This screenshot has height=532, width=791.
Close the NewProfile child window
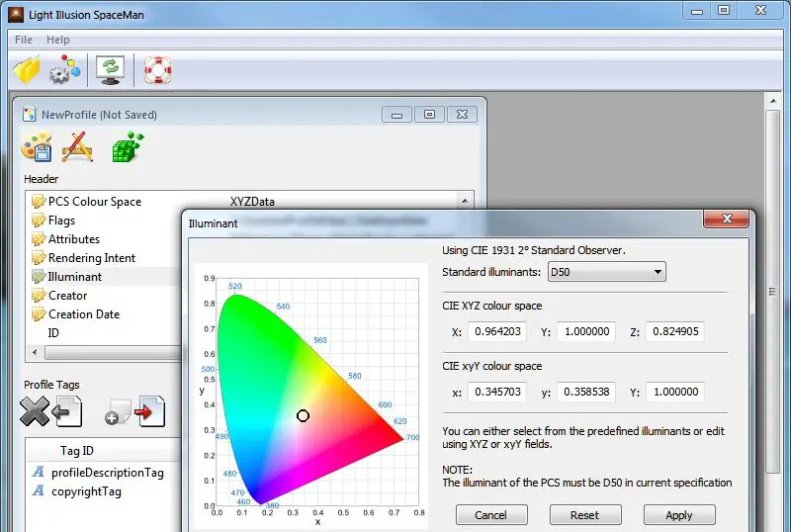click(x=462, y=115)
